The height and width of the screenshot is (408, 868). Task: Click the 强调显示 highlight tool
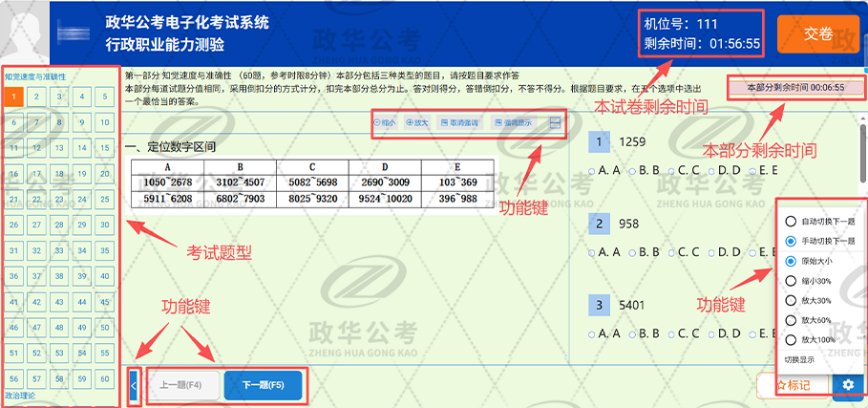515,123
